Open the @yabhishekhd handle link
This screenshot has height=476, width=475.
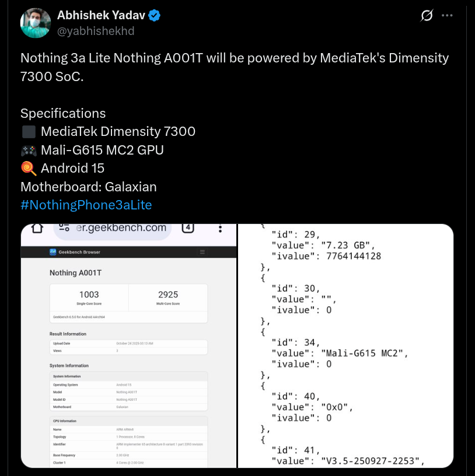(96, 31)
